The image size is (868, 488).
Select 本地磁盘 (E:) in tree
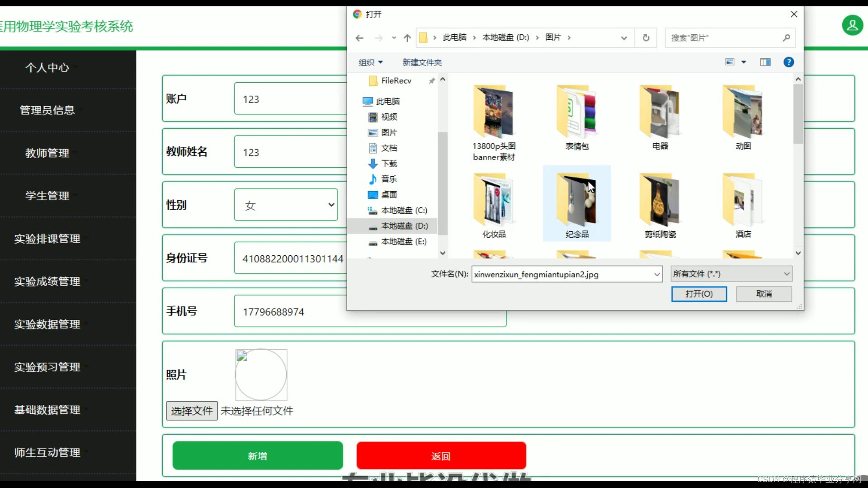click(403, 242)
